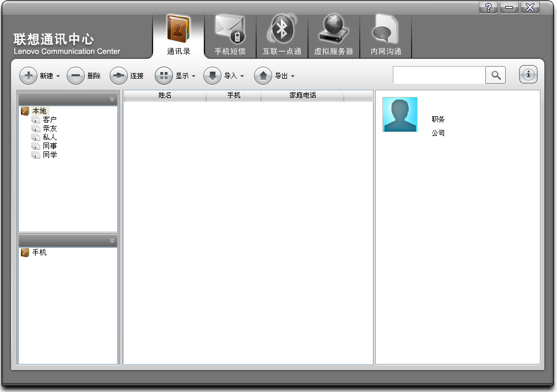Select the 同学 group
557x392 pixels.
coord(50,155)
